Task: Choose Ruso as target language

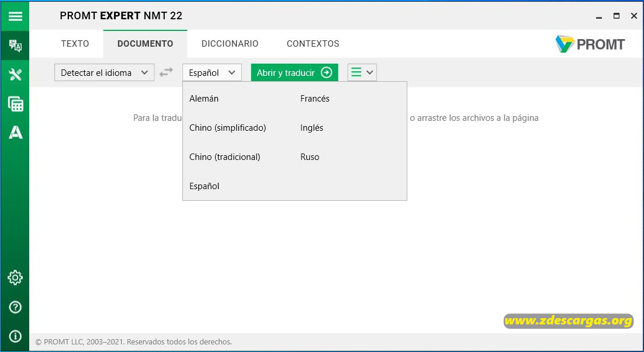Action: (x=310, y=156)
